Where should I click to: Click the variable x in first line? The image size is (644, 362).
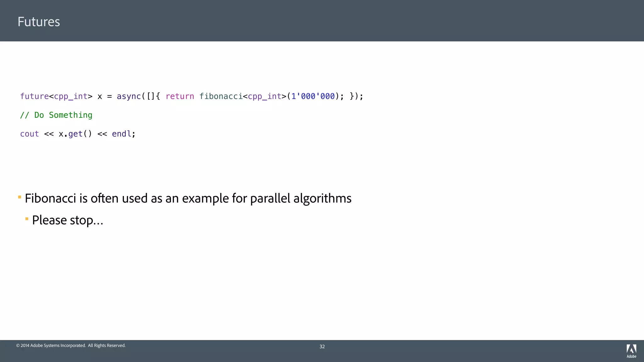pos(100,96)
